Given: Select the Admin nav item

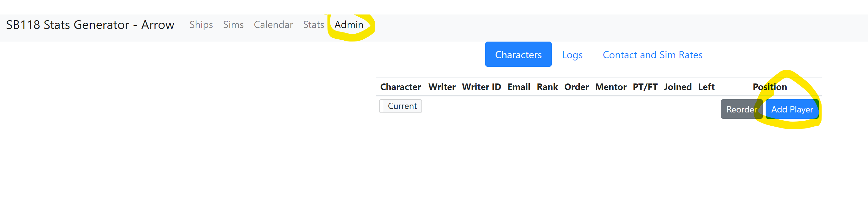Looking at the screenshot, I should click(349, 25).
